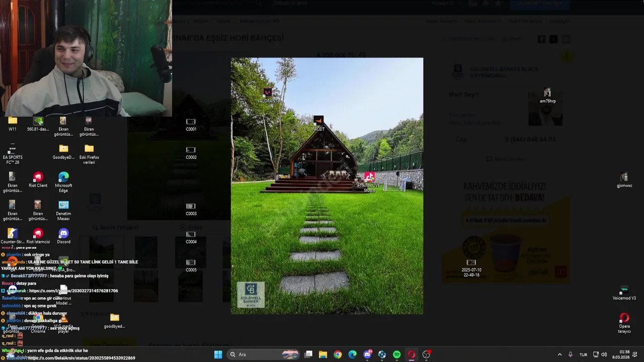Viewport: 644px width, 362px height.
Task: Open Denetim Masası shortcut
Action: [x=63, y=211]
